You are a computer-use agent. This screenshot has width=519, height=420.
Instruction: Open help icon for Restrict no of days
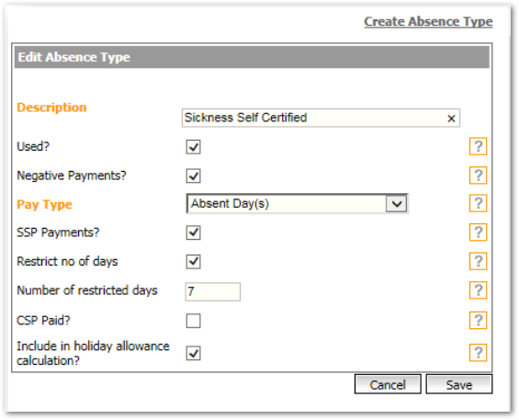478,261
